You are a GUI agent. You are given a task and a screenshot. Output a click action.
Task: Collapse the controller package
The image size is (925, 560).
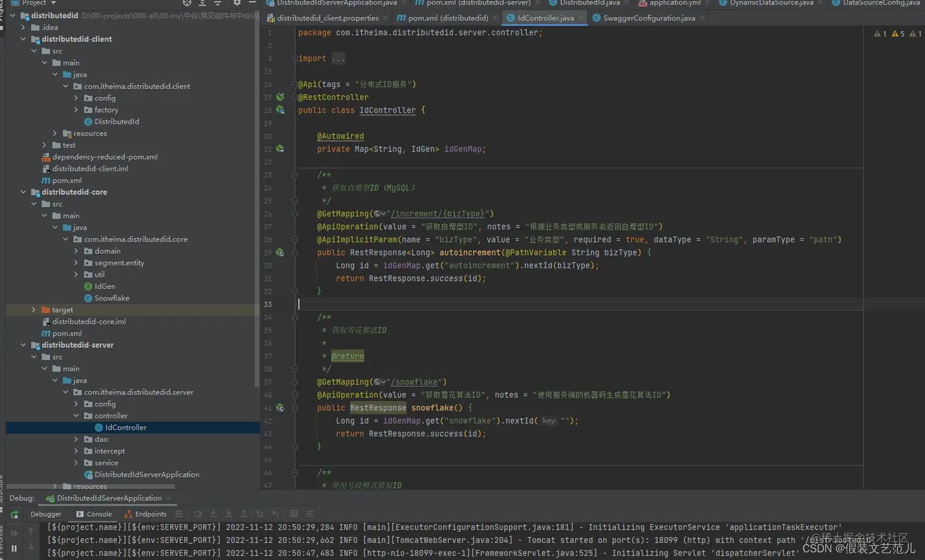pos(76,416)
